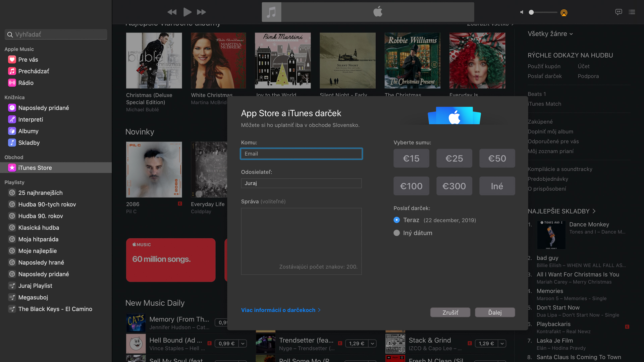Buy Hell Bound for 0,99 €

pos(227,344)
